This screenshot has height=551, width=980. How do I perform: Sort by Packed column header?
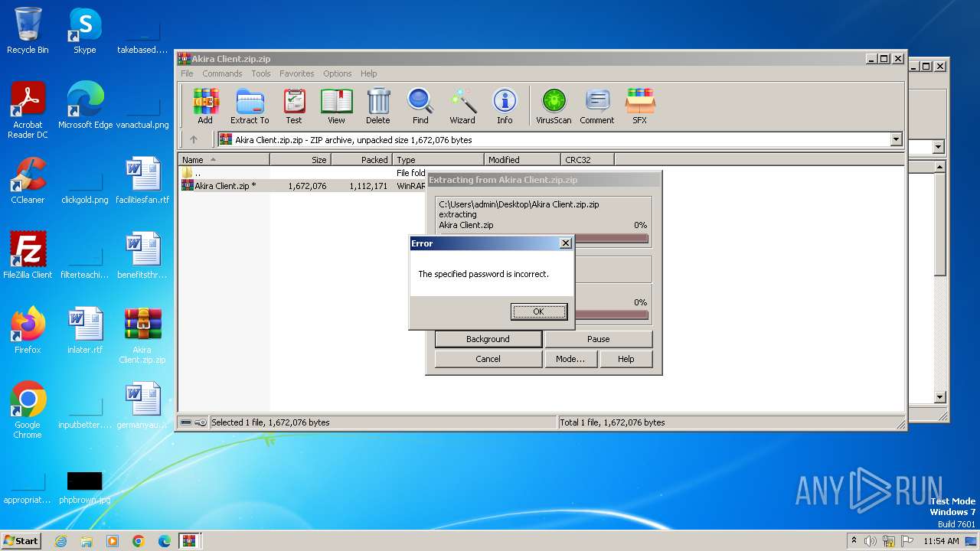362,160
